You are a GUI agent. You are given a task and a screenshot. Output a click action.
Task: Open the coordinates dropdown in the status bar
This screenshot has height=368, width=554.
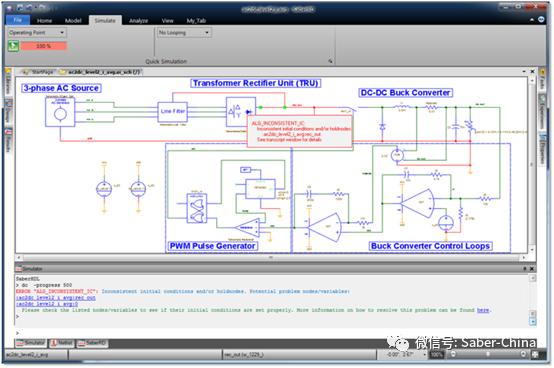(x=424, y=354)
